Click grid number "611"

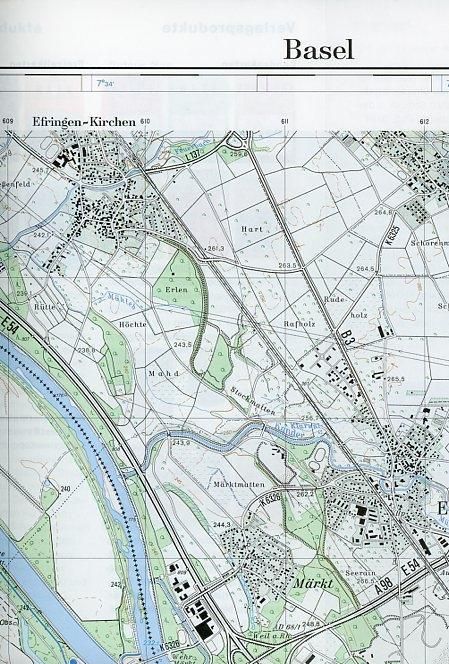285,122
